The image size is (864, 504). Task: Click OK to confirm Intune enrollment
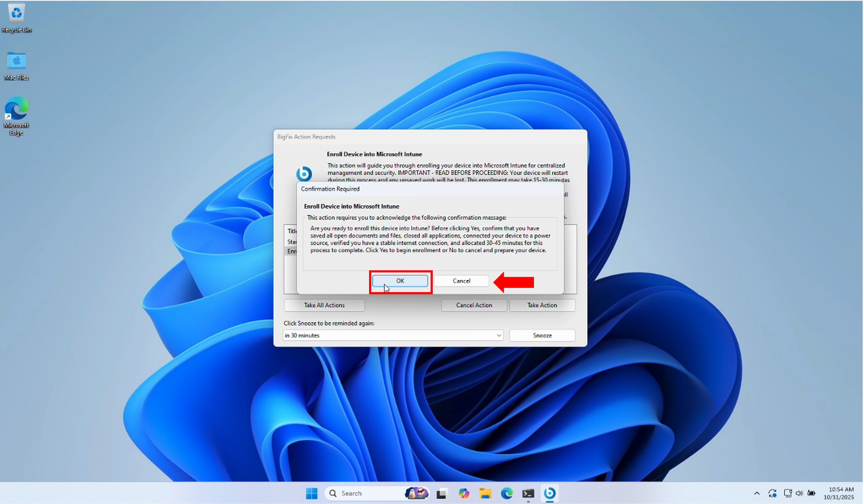[400, 281]
